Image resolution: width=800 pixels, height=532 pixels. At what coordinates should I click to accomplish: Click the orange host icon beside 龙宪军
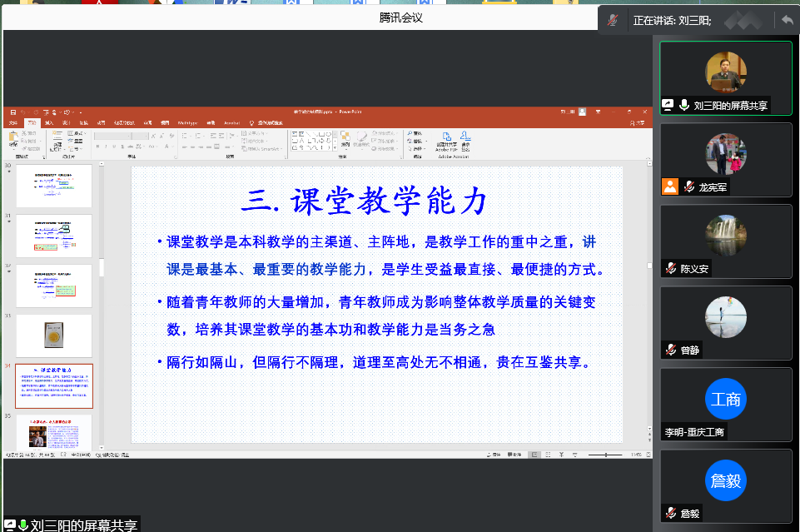point(670,186)
